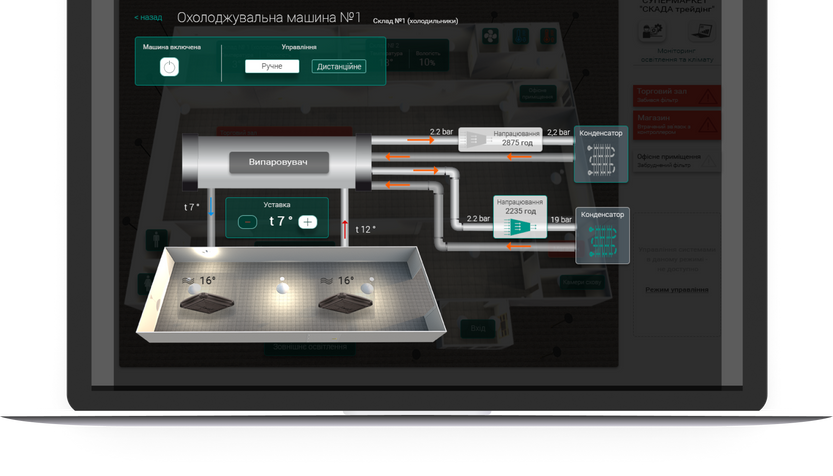The height and width of the screenshot is (476, 833).
Task: Decrease setpoint with the minus button
Action: (248, 222)
